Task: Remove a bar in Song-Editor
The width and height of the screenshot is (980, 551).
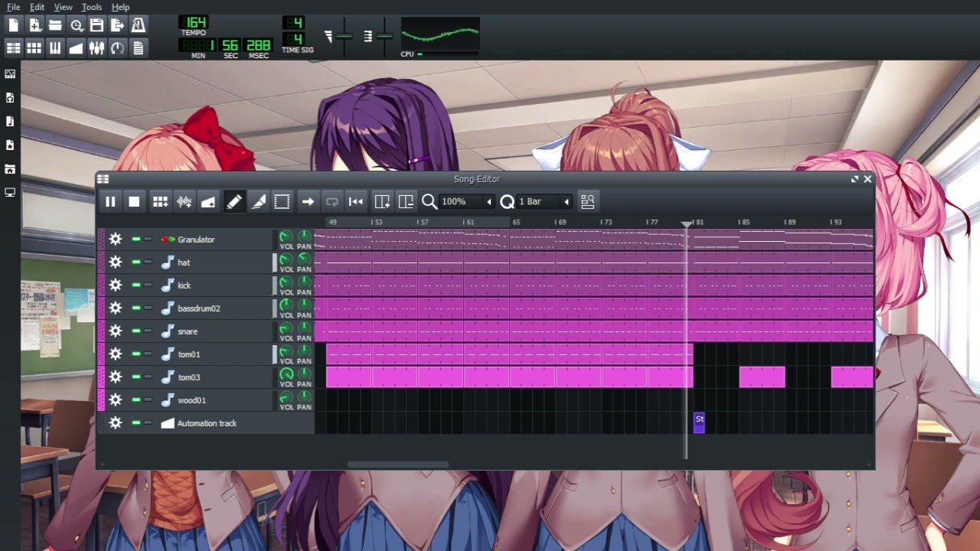Action: (406, 202)
